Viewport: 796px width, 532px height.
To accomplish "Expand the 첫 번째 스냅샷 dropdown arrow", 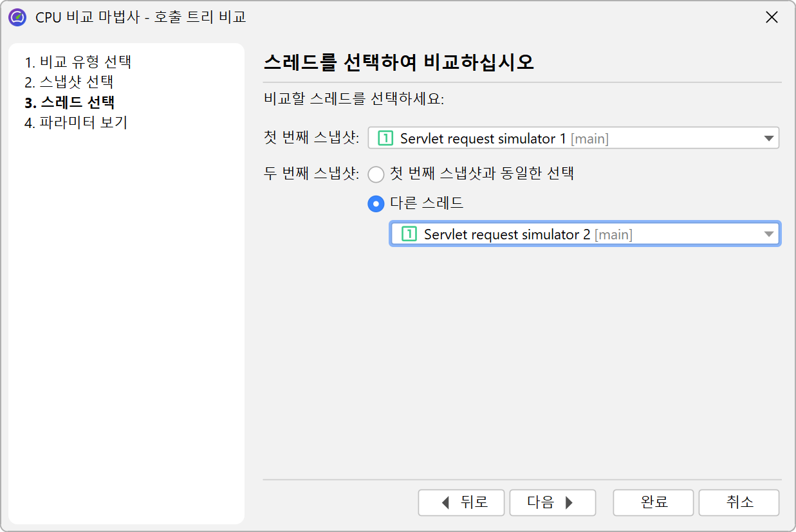I will click(x=768, y=138).
